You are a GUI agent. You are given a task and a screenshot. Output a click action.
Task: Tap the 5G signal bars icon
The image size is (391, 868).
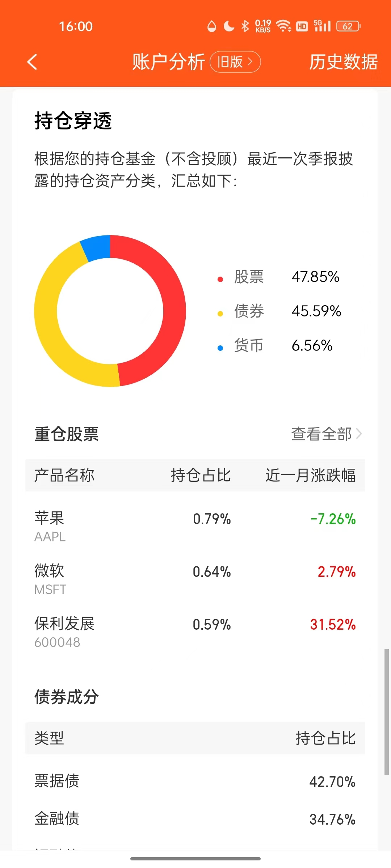322,26
